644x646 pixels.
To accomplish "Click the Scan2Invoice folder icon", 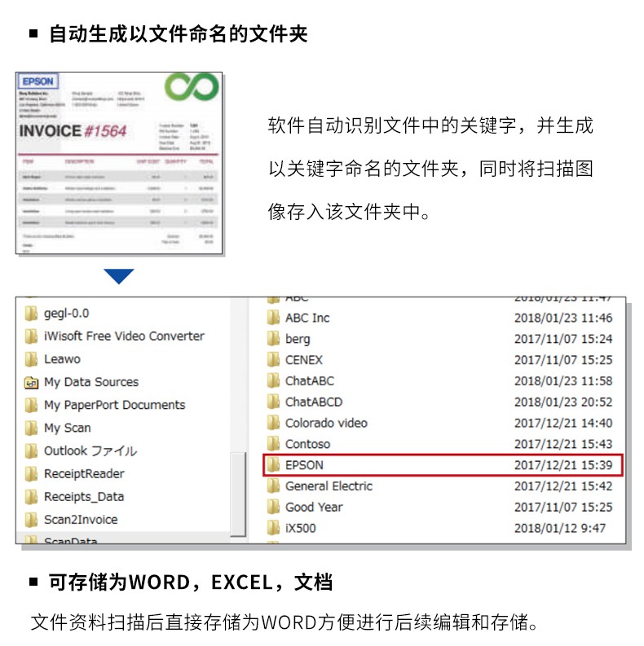I will 31,520.
